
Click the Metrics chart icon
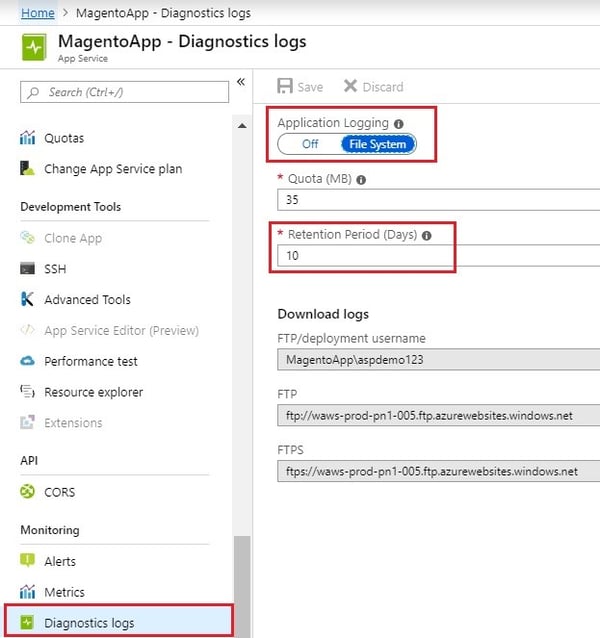coord(27,592)
